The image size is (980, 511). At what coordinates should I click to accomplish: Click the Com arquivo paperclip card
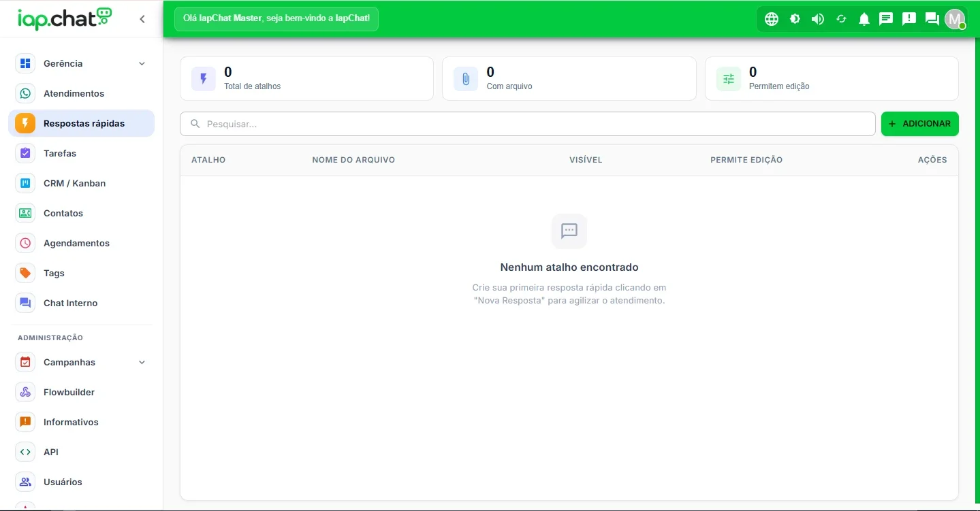(x=569, y=78)
